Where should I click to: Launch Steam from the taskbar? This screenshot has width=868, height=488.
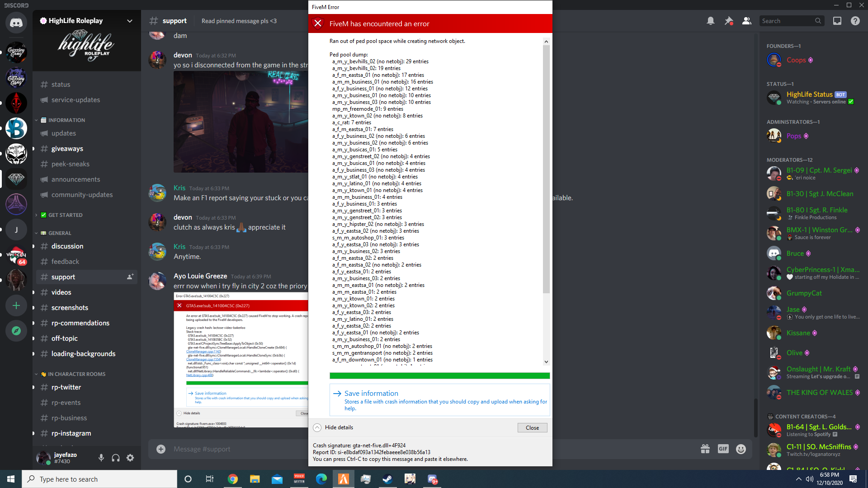click(x=387, y=479)
